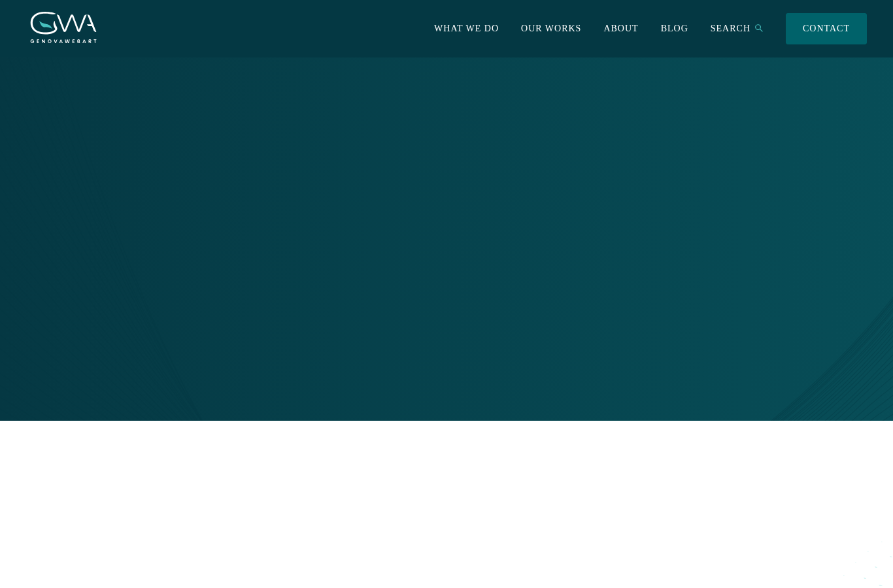Click the word DO in navigation menu

tap(492, 28)
